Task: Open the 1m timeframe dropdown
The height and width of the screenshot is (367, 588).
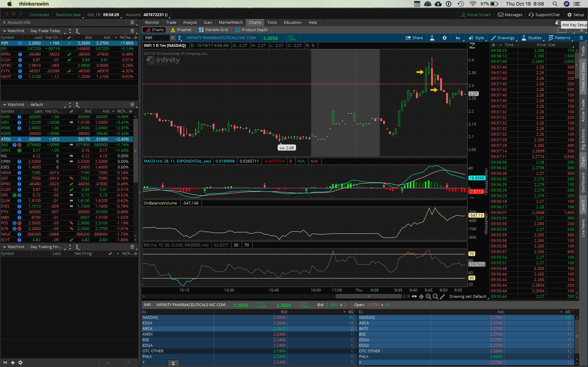Action: (458, 38)
